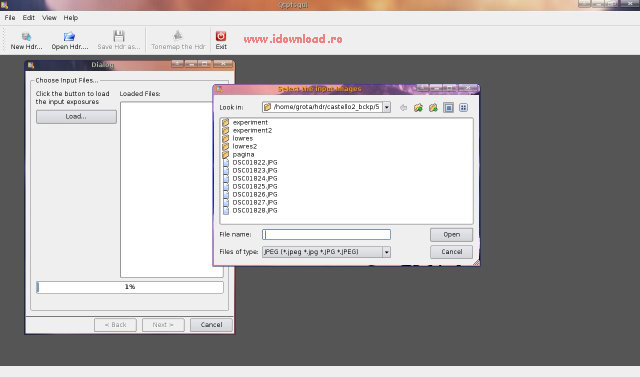Open the File menu
The width and height of the screenshot is (640, 377).
pos(10,18)
